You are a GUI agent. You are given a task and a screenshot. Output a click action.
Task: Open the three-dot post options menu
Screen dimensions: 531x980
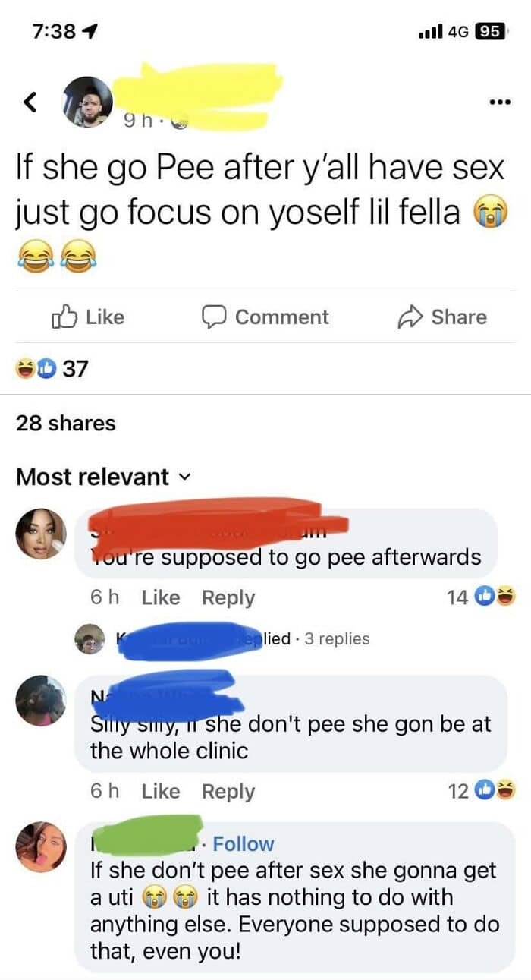(498, 101)
